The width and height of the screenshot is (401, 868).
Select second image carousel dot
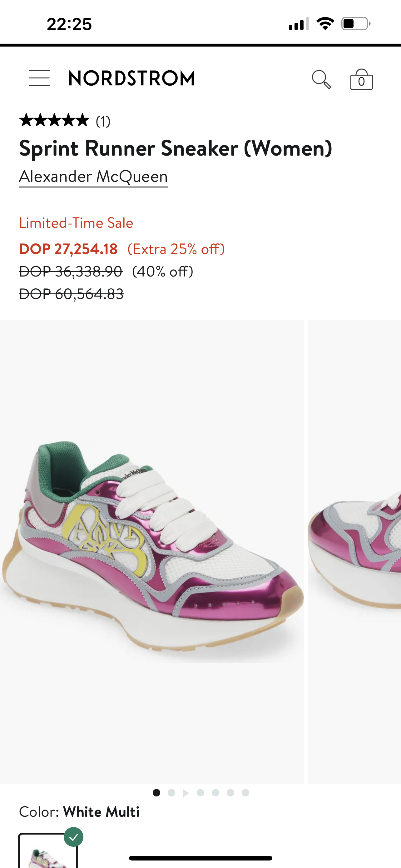coord(171,792)
